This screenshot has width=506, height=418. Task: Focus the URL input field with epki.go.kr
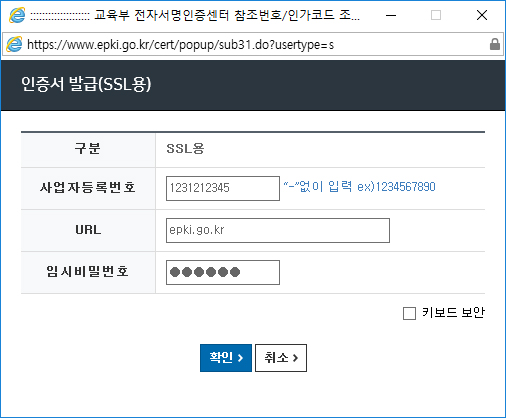point(278,230)
